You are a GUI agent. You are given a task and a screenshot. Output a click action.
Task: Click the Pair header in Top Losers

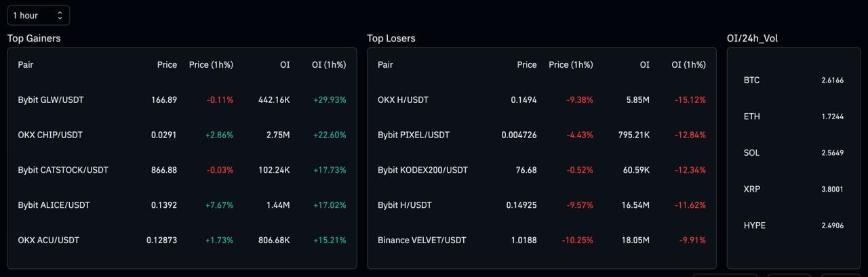[x=385, y=65]
